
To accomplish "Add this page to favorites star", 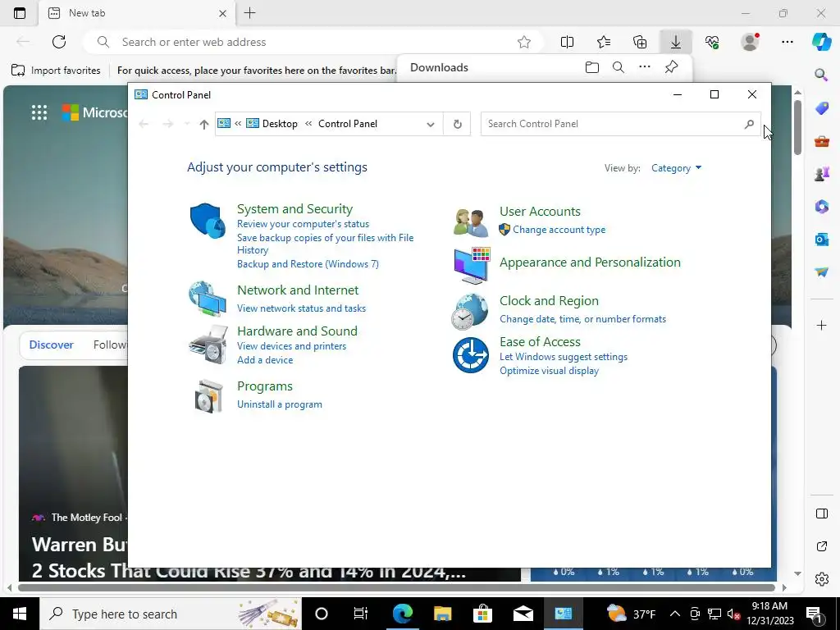I will pyautogui.click(x=524, y=42).
